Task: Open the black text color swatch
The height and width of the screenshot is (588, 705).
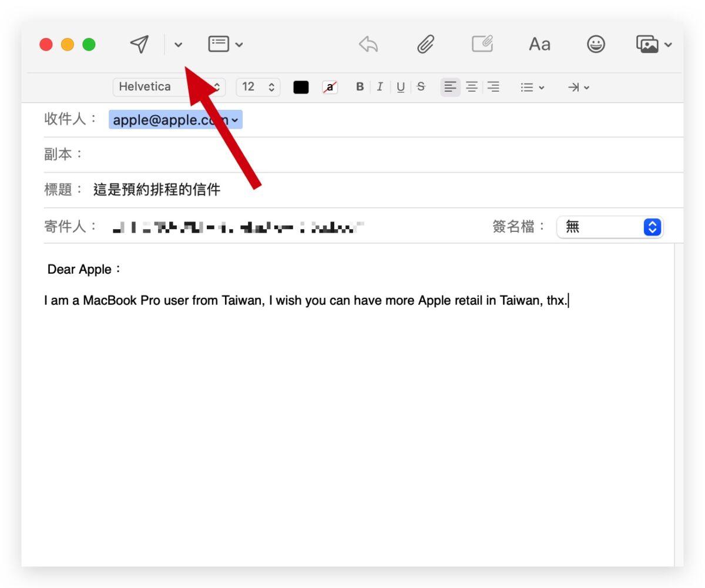Action: tap(301, 87)
